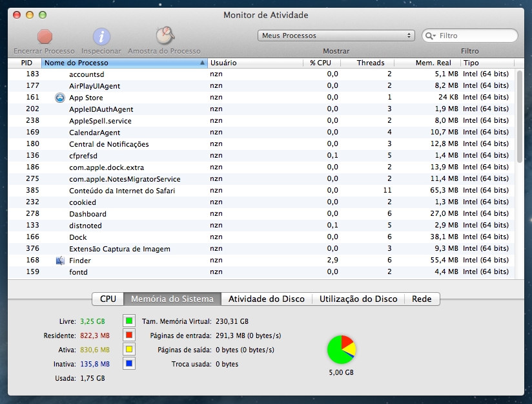Click thread count 11 in Threads column

coord(387,190)
